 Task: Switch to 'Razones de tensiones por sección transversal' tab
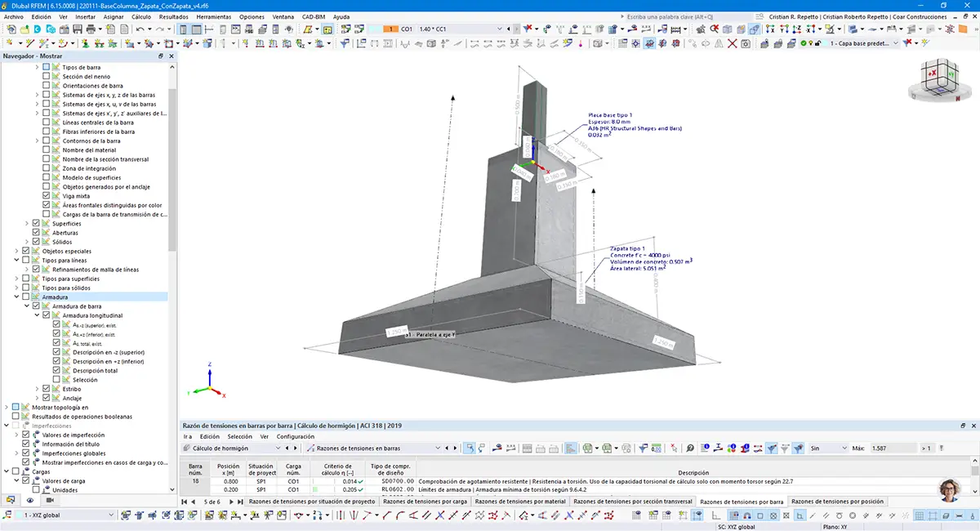[632, 502]
